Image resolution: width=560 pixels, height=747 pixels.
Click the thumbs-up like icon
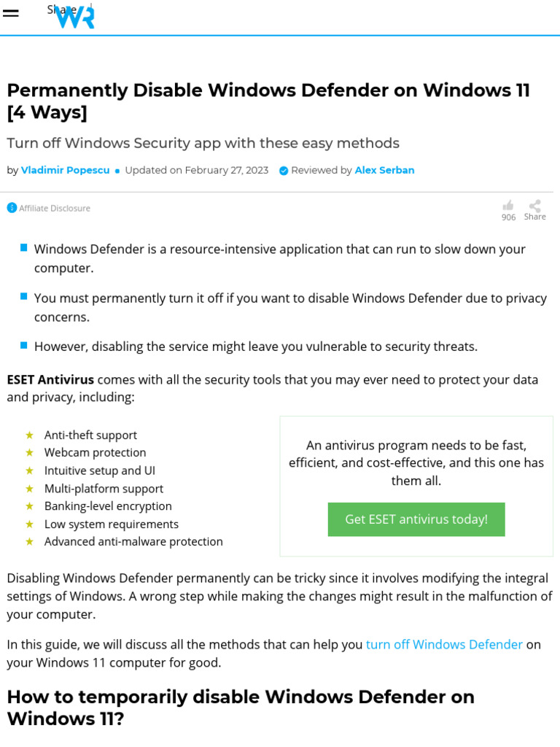508,206
